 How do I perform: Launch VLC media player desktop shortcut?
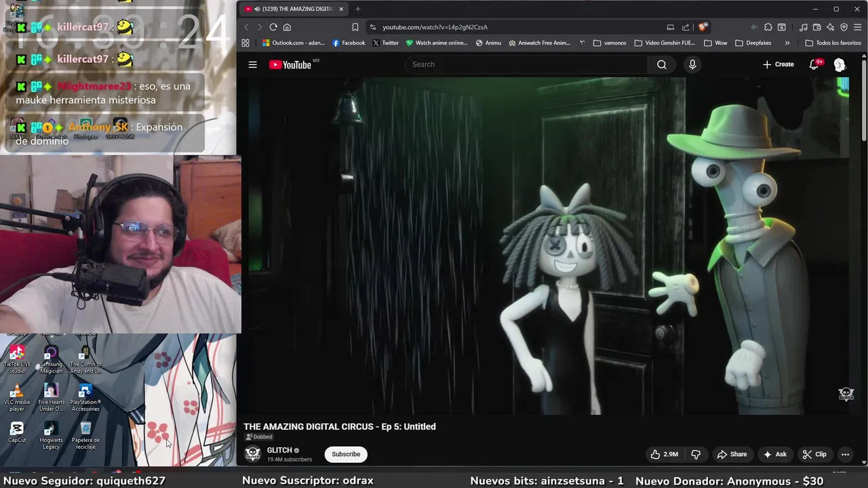pyautogui.click(x=17, y=398)
